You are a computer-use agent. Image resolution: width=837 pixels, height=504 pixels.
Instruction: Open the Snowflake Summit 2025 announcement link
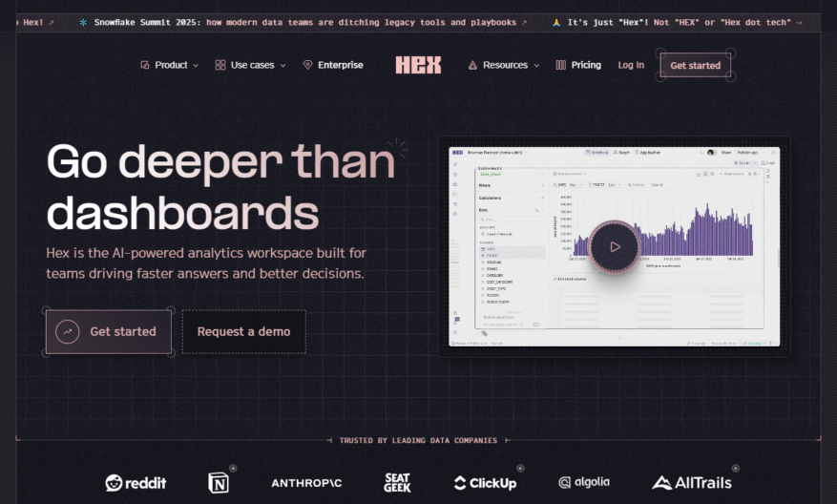[x=303, y=22]
